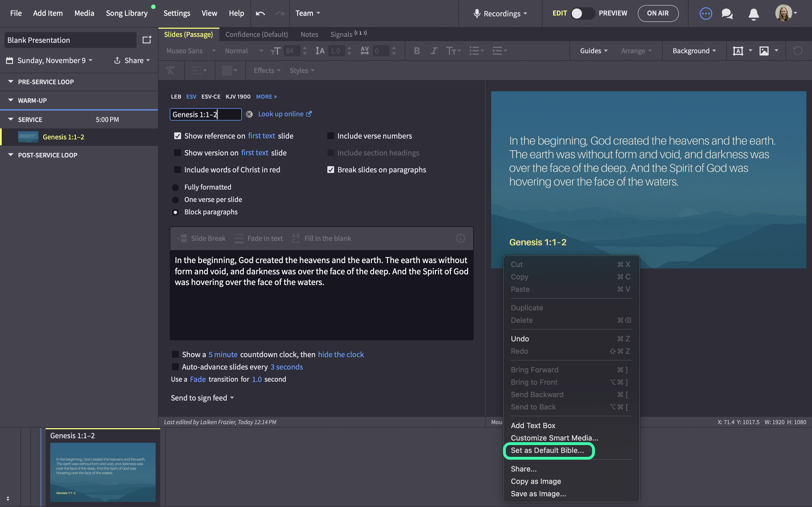Choose Set as Default Bible menu item
This screenshot has width=812, height=507.
pyautogui.click(x=547, y=450)
